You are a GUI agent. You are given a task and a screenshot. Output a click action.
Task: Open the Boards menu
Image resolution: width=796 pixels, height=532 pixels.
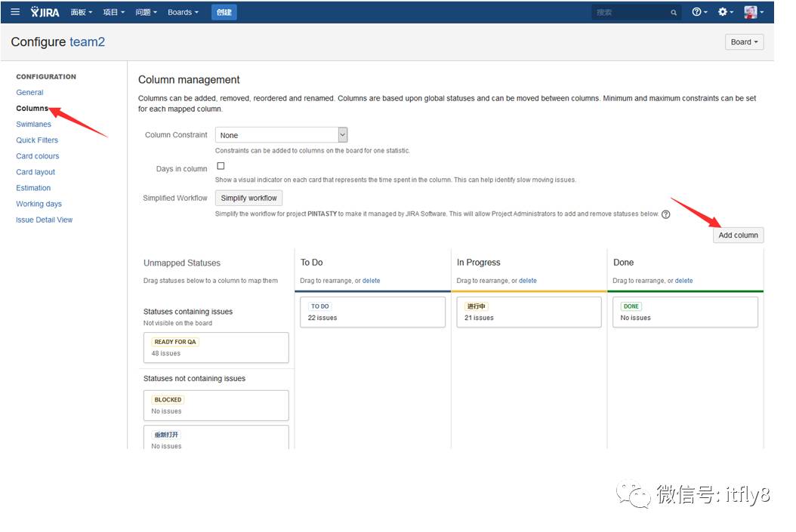[x=183, y=12]
